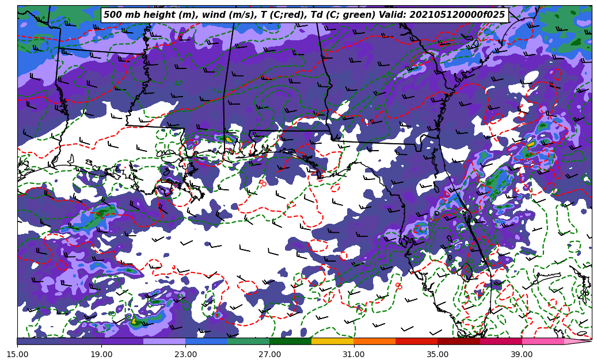Click the colorbar tick label 39.00

coord(522,354)
